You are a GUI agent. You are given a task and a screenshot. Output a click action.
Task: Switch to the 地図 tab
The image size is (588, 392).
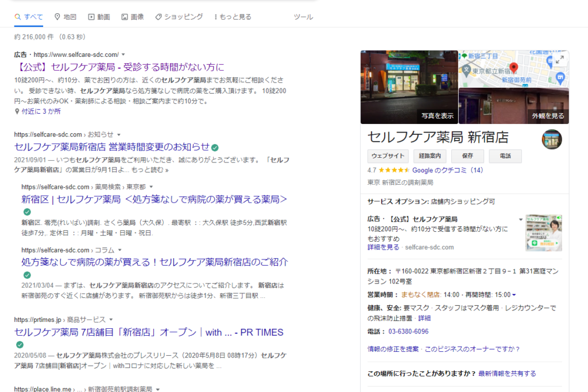click(x=65, y=17)
